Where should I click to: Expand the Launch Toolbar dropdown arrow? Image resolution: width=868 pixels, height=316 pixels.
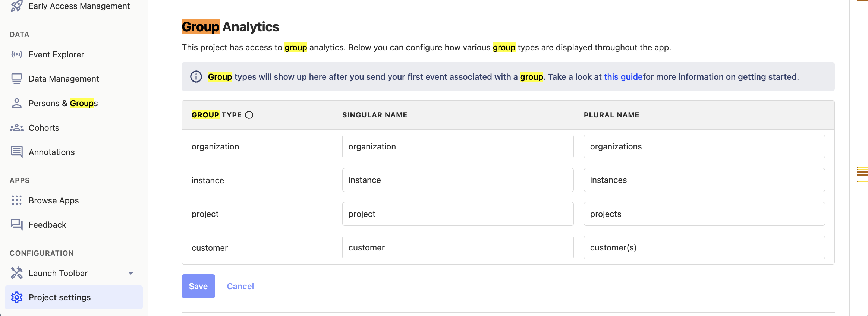[x=131, y=273]
